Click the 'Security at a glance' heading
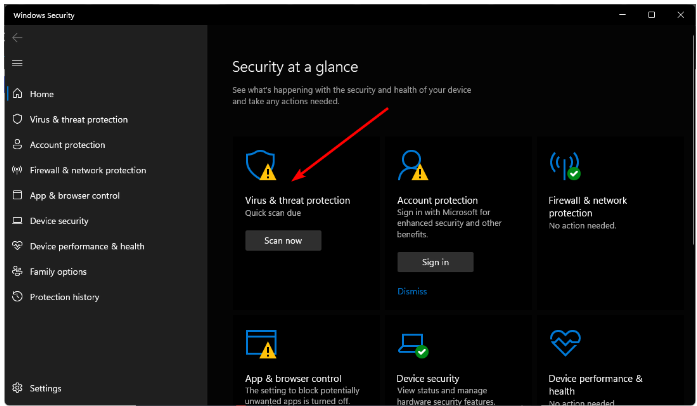Image resolution: width=697 pixels, height=406 pixels. tap(295, 67)
